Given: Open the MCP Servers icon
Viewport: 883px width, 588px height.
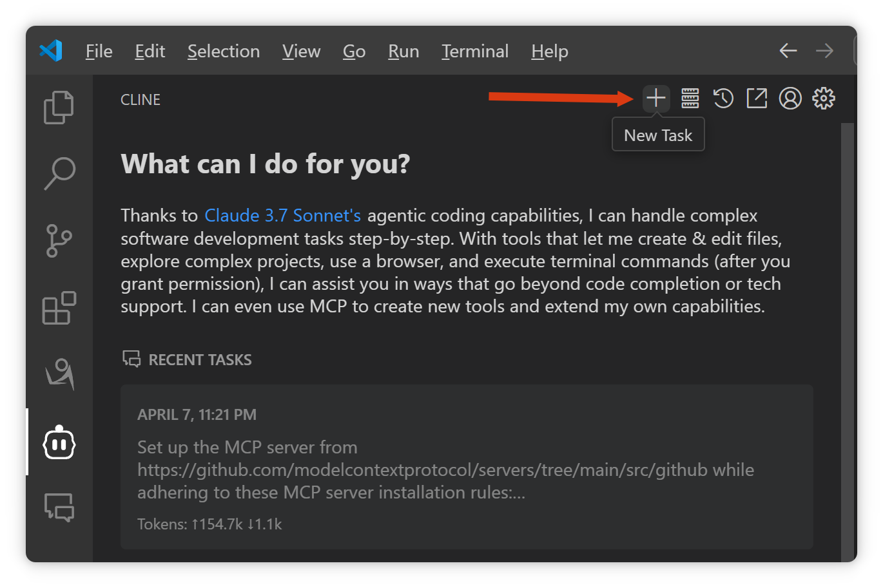Looking at the screenshot, I should pyautogui.click(x=690, y=99).
